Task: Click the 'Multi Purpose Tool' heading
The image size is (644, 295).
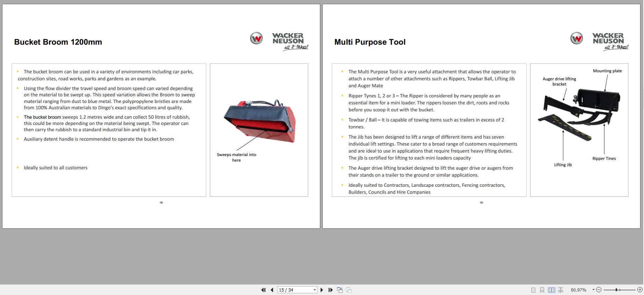Action: coord(370,42)
